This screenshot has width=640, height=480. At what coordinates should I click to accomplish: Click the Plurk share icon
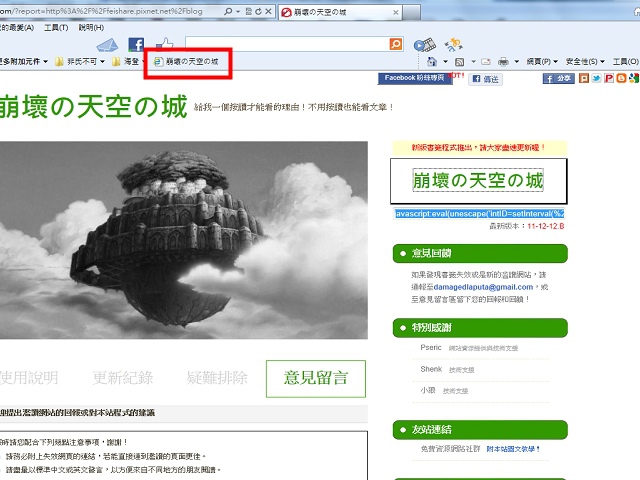[x=584, y=78]
